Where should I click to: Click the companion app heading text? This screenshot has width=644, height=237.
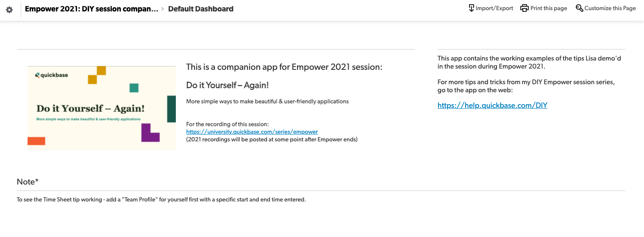pyautogui.click(x=284, y=67)
